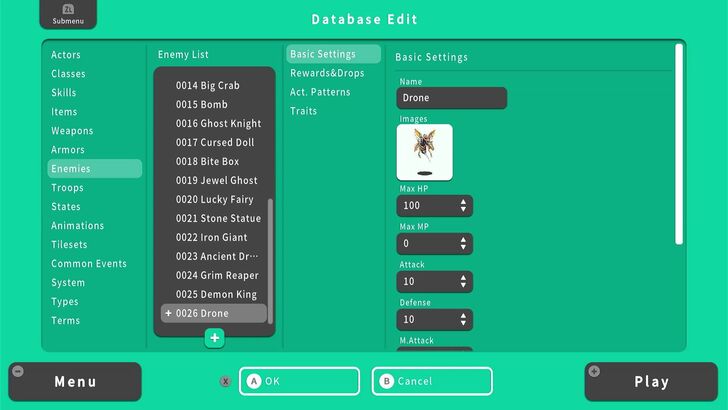Select enemy 0019 Jewel Ghost
This screenshot has width=728, height=410.
click(214, 181)
